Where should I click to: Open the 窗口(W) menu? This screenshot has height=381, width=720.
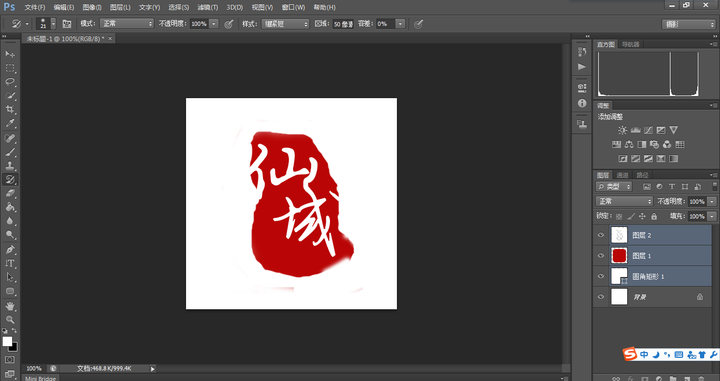click(293, 7)
